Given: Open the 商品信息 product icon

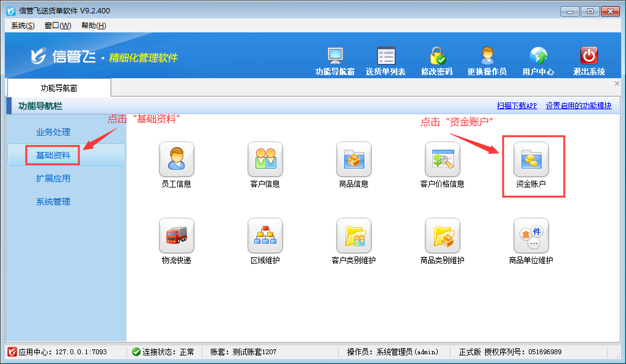Looking at the screenshot, I should click(353, 159).
